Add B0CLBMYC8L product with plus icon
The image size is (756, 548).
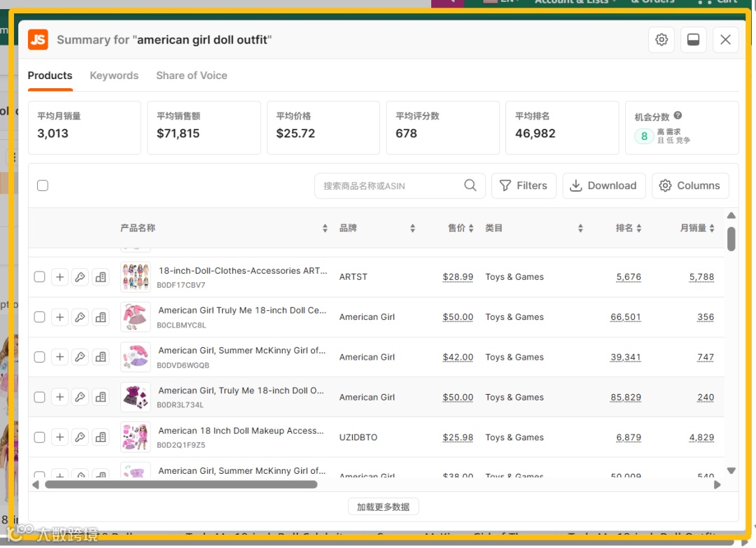pos(59,317)
